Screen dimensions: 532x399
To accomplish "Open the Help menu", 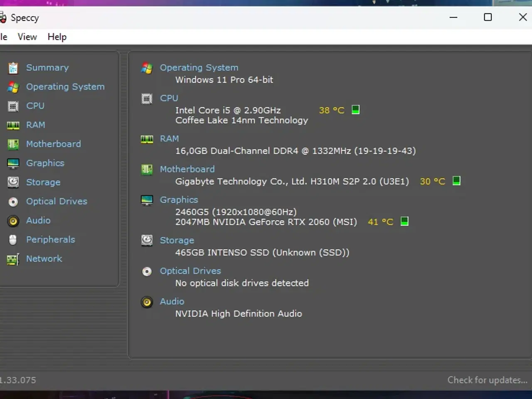I will (x=57, y=37).
